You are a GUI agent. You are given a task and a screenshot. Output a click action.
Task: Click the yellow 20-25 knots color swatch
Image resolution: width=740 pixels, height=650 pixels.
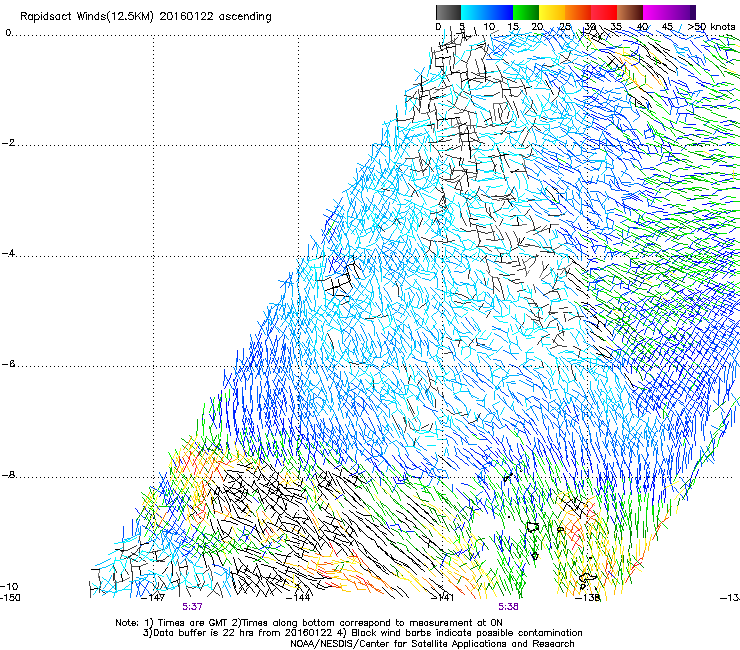(552, 12)
